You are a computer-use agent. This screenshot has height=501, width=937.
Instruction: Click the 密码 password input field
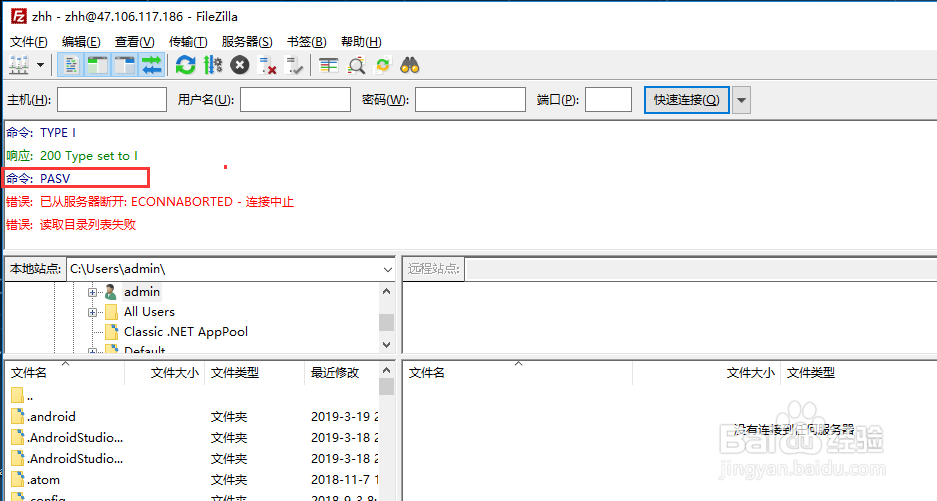click(x=470, y=99)
